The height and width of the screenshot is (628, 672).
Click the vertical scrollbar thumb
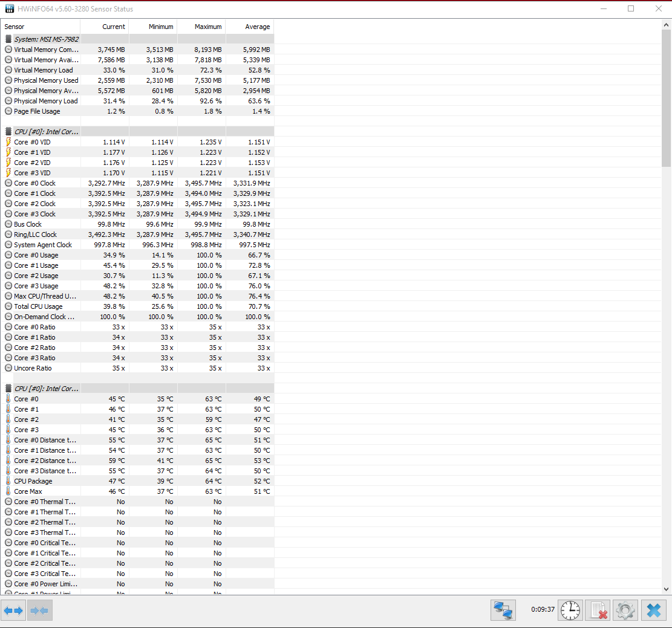pyautogui.click(x=666, y=98)
